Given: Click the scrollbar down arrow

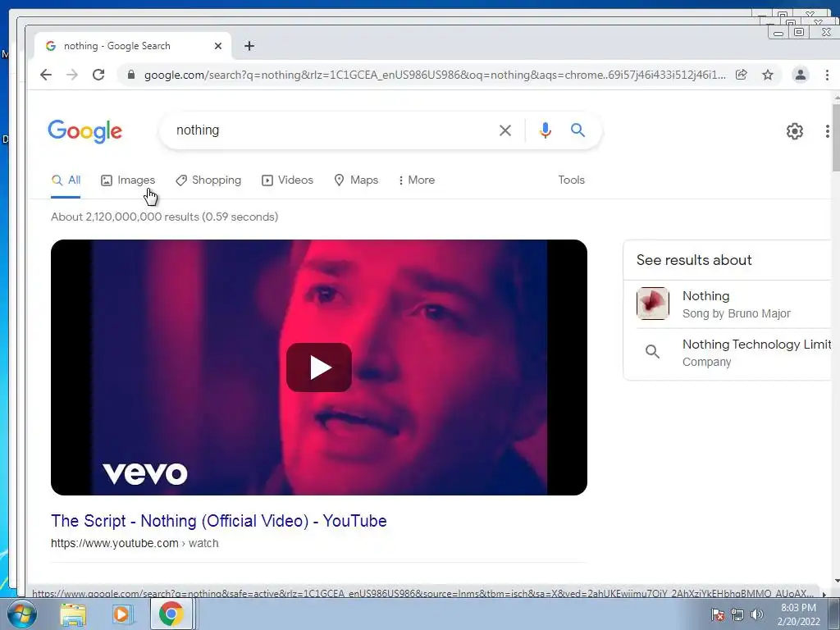Looking at the screenshot, I should tap(836, 581).
